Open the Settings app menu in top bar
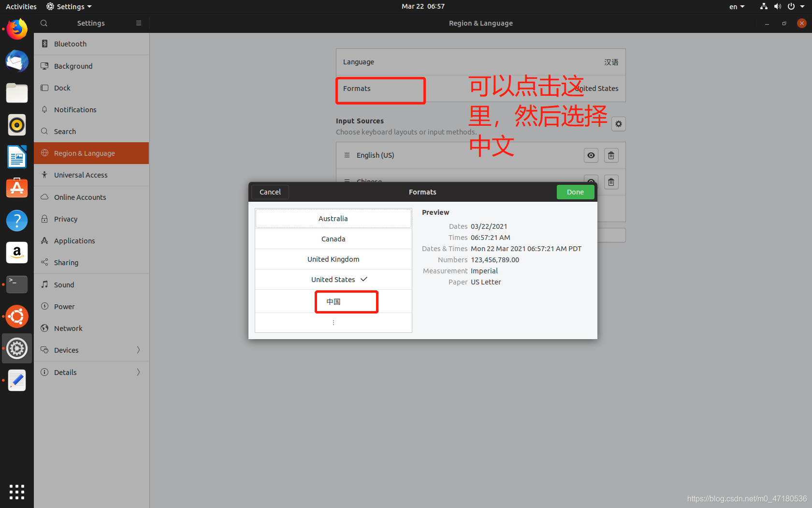Screen dimensions: 812x508 point(69,7)
